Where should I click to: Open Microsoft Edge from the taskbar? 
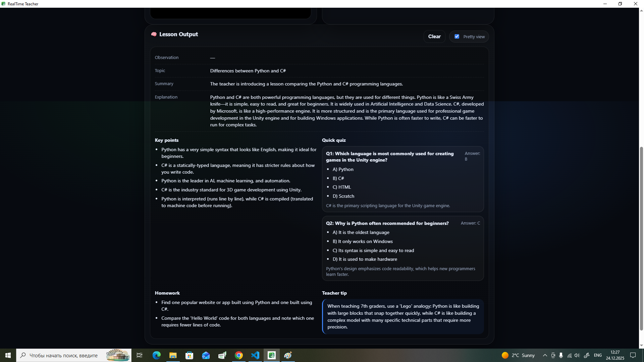pos(157,355)
